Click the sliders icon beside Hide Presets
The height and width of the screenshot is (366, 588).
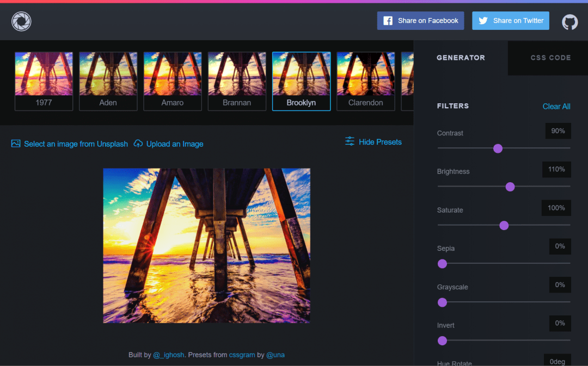pyautogui.click(x=350, y=141)
